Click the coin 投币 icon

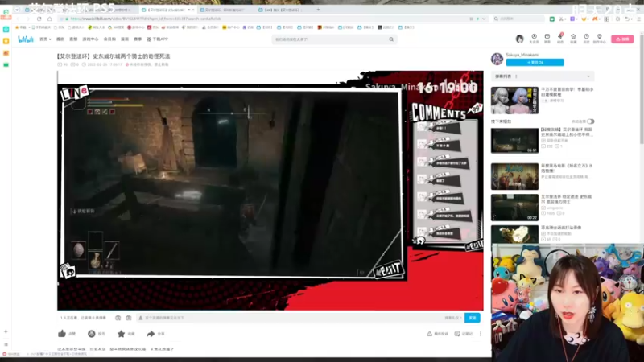(x=92, y=334)
